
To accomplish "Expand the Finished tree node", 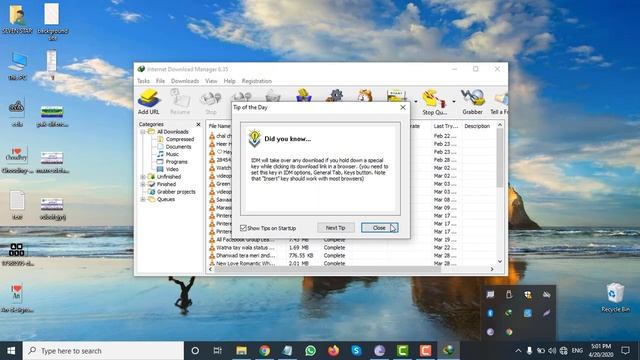I will [143, 184].
